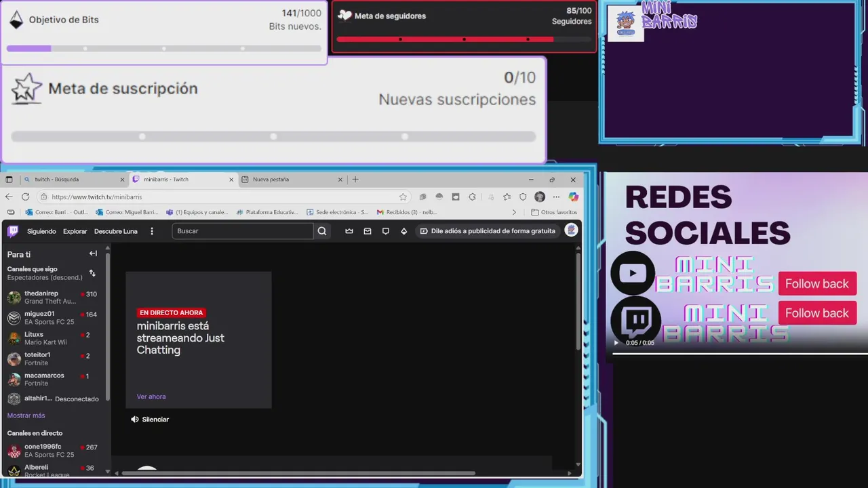The width and height of the screenshot is (868, 488).
Task: Open altahir1 Desconectado channel
Action: pyautogui.click(x=54, y=399)
